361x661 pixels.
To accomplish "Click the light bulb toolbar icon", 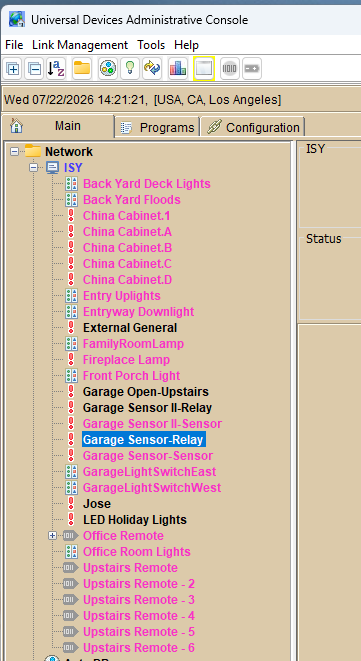I will [130, 68].
